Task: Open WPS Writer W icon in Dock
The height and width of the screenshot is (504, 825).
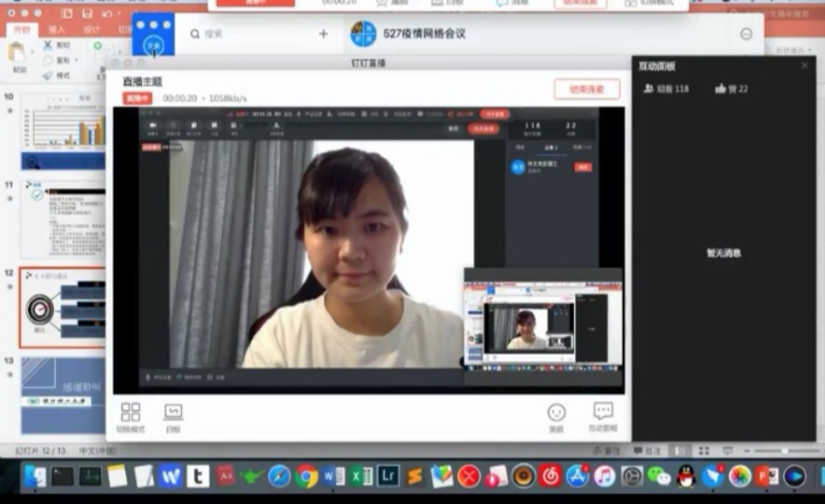Action: pos(170,477)
